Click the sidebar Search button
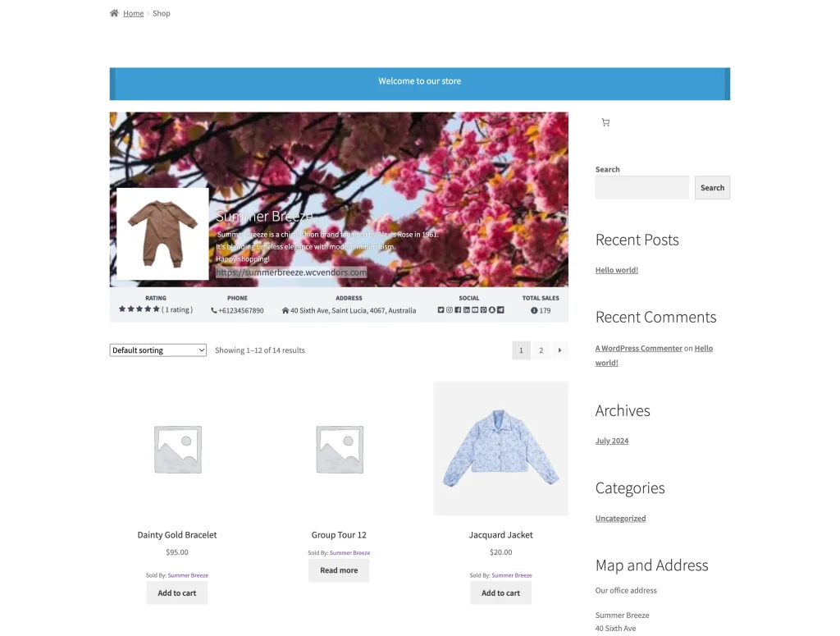 [713, 188]
